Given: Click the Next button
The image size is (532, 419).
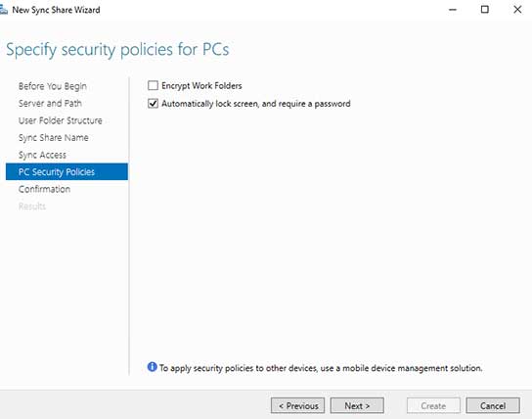Looking at the screenshot, I should (x=357, y=405).
